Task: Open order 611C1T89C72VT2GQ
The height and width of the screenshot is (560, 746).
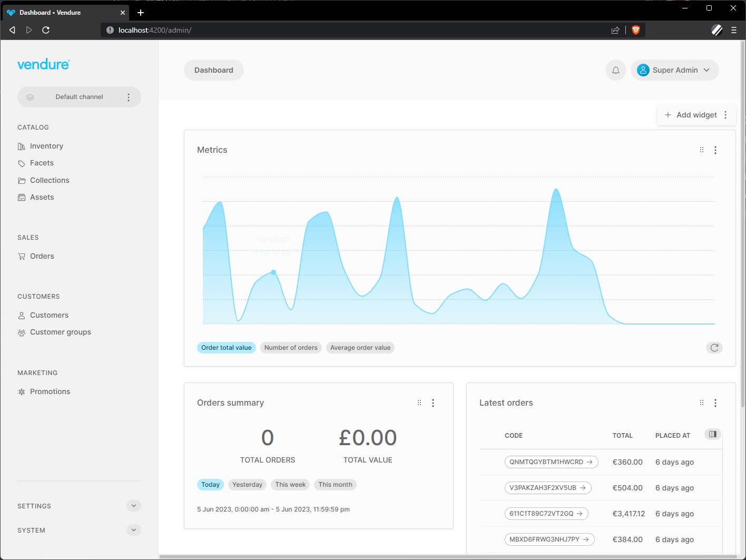Action: (x=546, y=514)
